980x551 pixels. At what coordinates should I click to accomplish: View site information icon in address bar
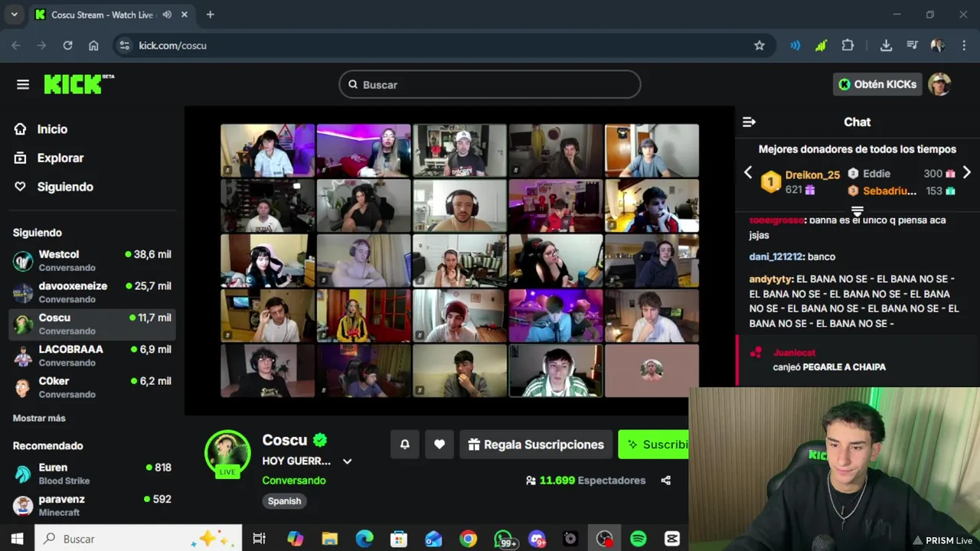[x=125, y=45]
